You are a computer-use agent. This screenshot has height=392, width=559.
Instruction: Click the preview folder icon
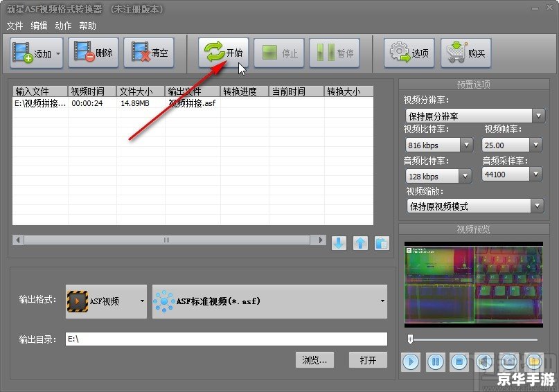point(533,362)
